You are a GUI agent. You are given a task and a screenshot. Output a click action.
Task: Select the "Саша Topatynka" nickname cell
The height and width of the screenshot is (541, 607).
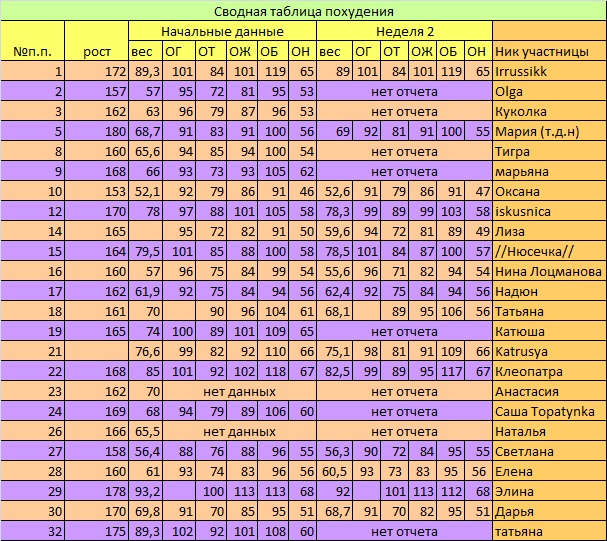pyautogui.click(x=545, y=411)
